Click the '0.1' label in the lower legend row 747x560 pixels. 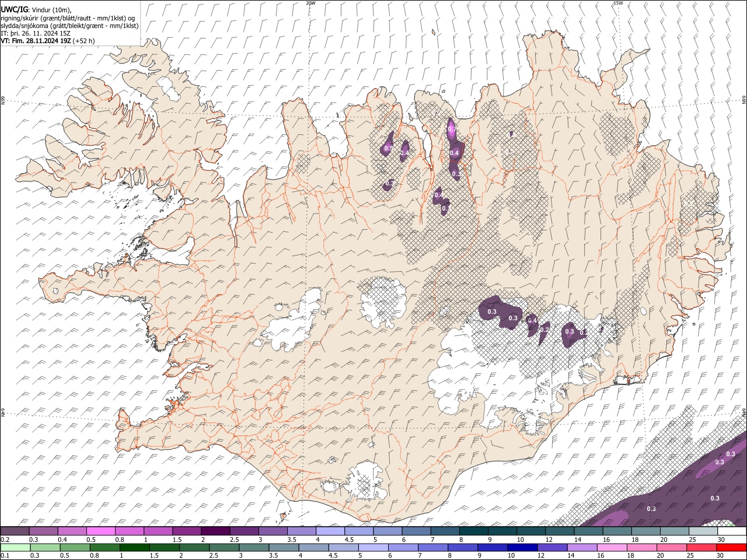(x=5, y=555)
